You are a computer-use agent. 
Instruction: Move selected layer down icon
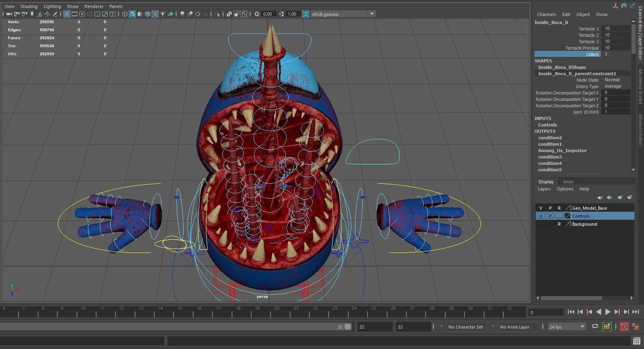[610, 197]
